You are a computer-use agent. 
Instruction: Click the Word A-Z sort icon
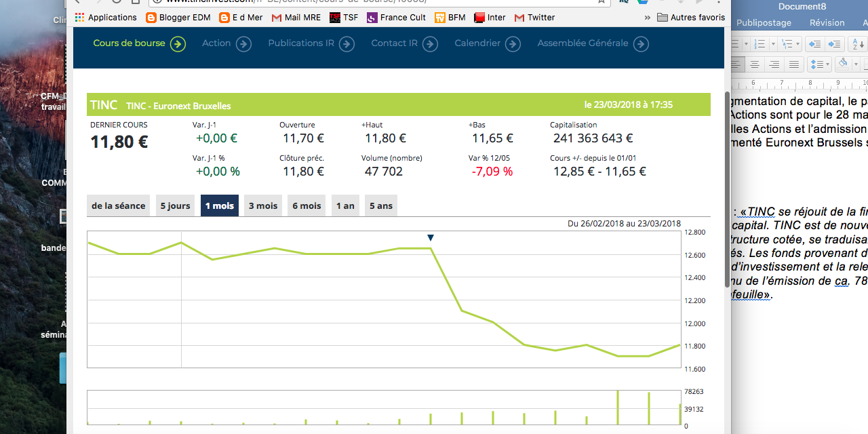coord(858,44)
